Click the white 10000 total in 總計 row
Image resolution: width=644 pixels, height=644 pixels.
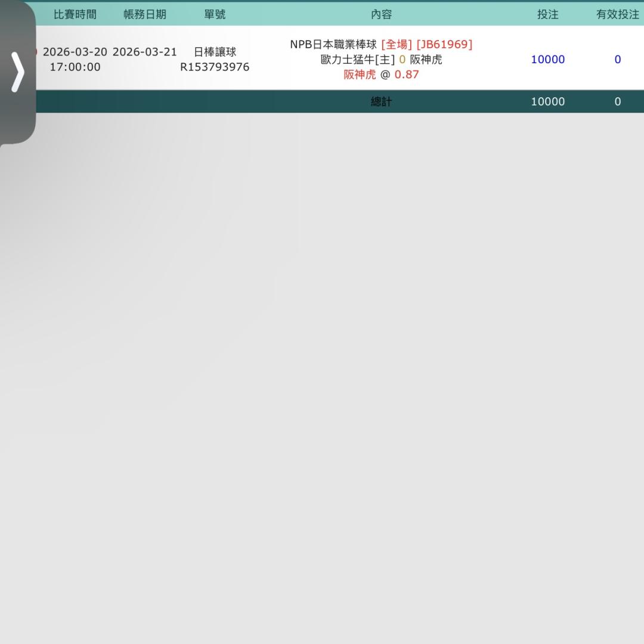pos(547,101)
